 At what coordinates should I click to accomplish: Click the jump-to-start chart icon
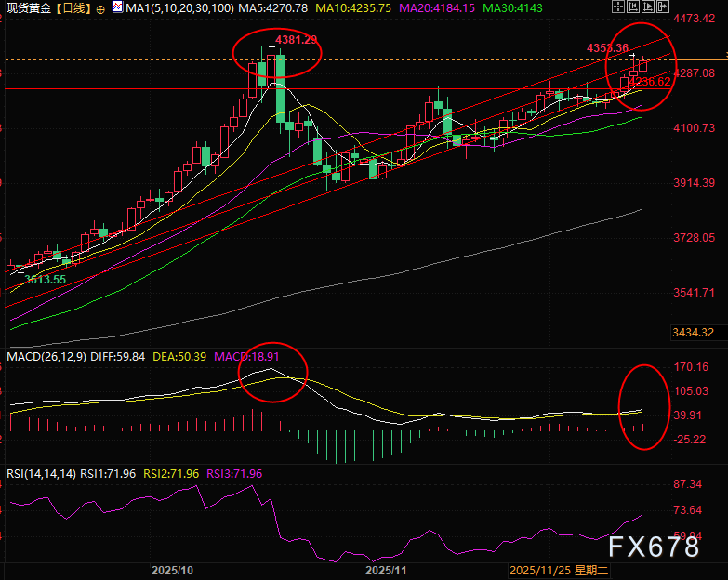click(x=633, y=7)
